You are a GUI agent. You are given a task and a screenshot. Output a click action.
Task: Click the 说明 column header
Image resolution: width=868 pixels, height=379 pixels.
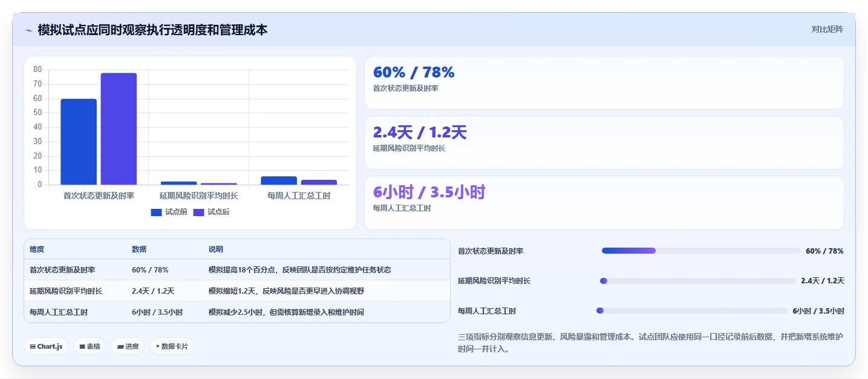pos(216,249)
